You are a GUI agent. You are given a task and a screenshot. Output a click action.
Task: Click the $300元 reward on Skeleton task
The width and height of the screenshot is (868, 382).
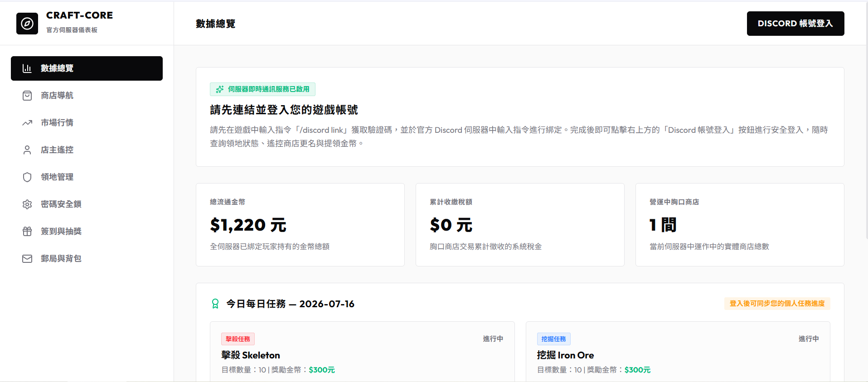pyautogui.click(x=322, y=370)
